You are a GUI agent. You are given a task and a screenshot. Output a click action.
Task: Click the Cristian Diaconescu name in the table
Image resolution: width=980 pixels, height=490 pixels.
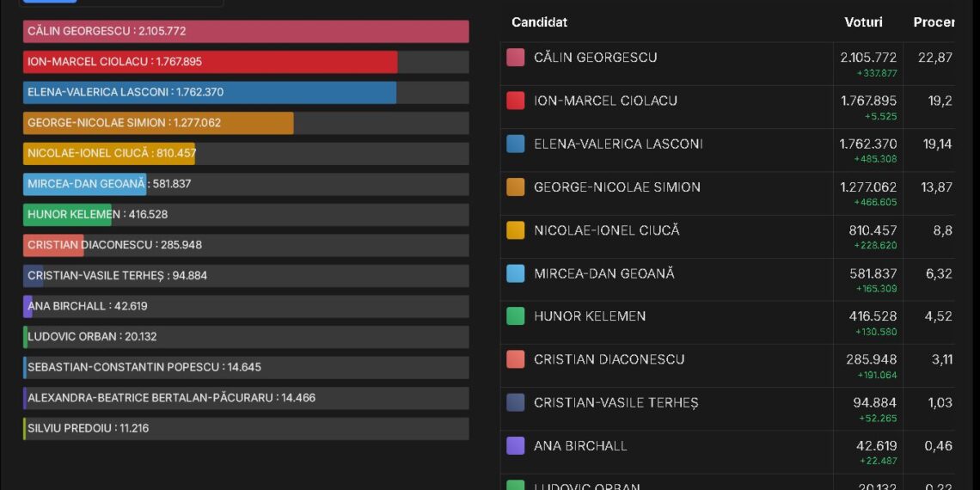(609, 359)
